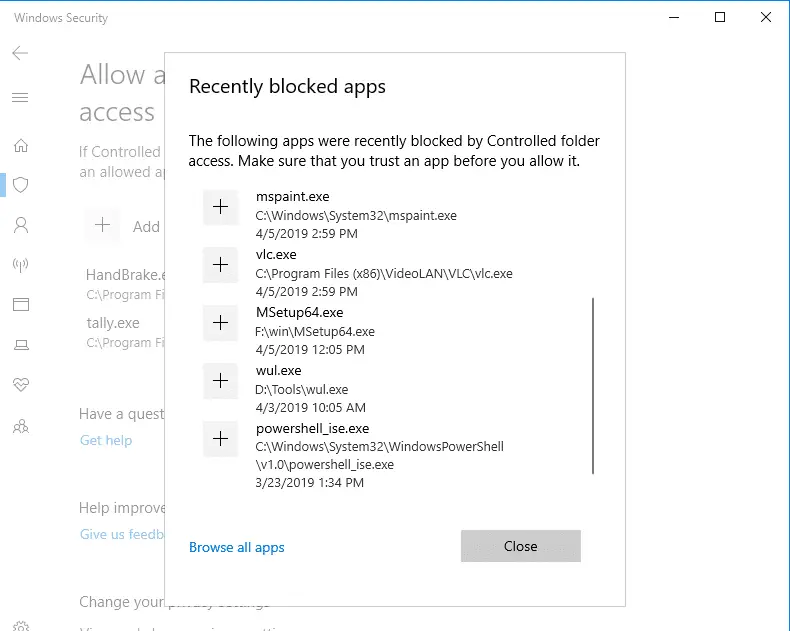Click the blocked apps list scrollbar

(x=593, y=386)
